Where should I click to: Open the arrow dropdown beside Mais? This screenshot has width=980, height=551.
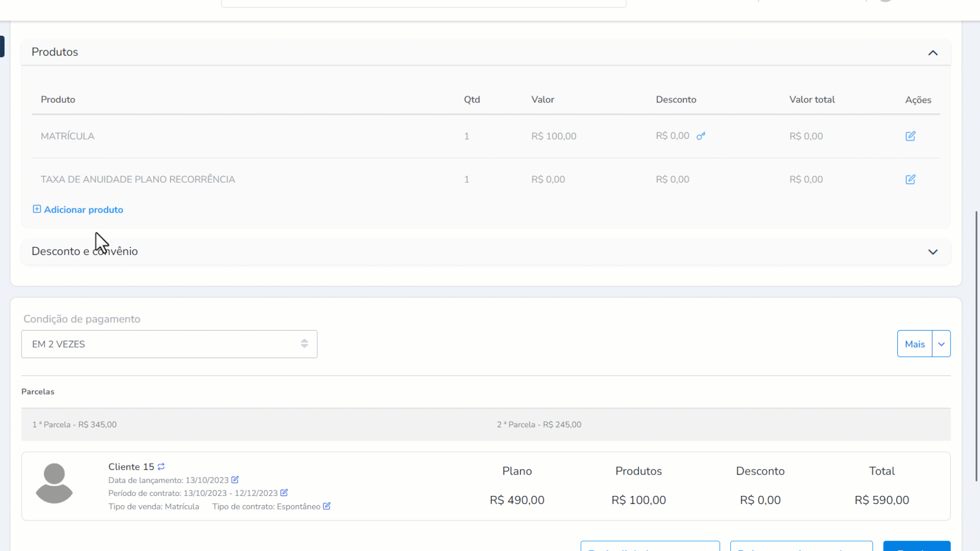click(x=941, y=344)
